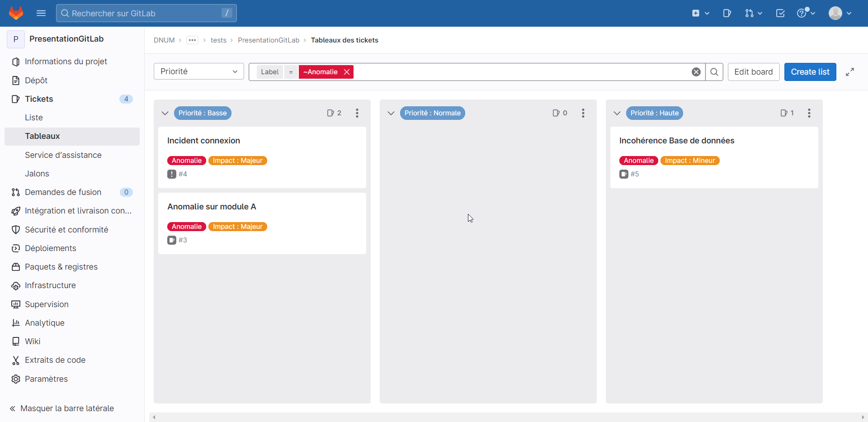The image size is (868, 422).
Task: Click the Create list button
Action: 810,72
